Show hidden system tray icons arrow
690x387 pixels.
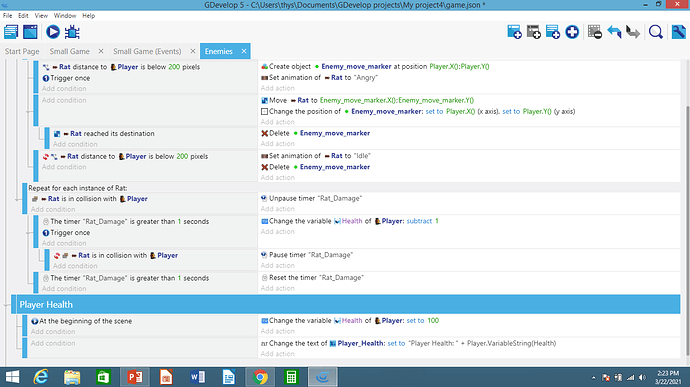(593, 377)
